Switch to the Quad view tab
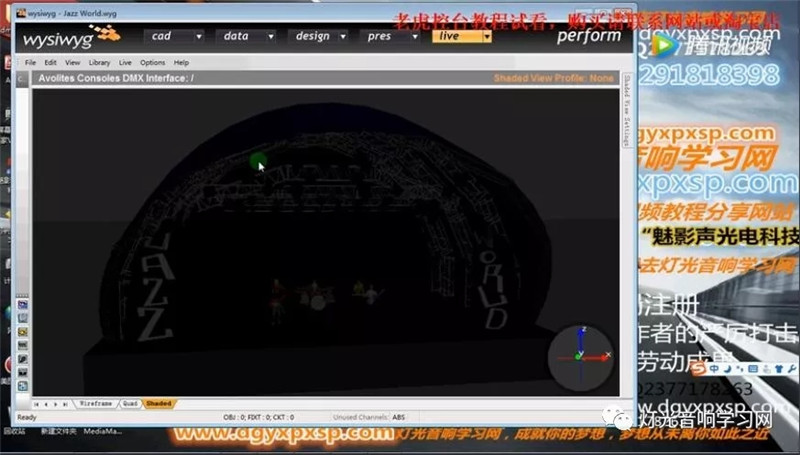 (x=130, y=403)
